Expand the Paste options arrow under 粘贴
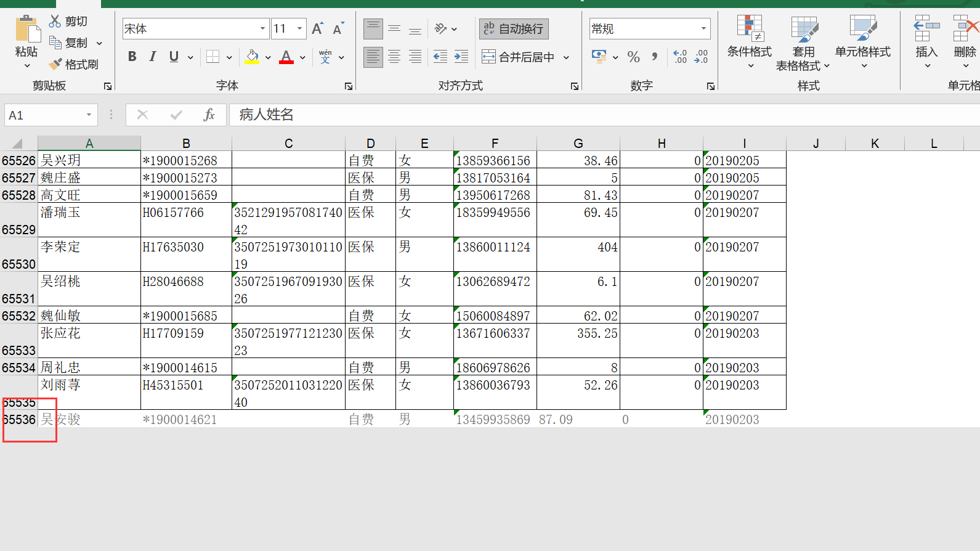The width and height of the screenshot is (980, 551). [x=26, y=66]
